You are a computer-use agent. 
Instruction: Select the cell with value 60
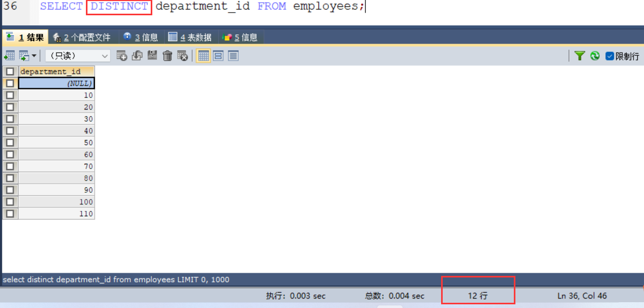(x=56, y=154)
